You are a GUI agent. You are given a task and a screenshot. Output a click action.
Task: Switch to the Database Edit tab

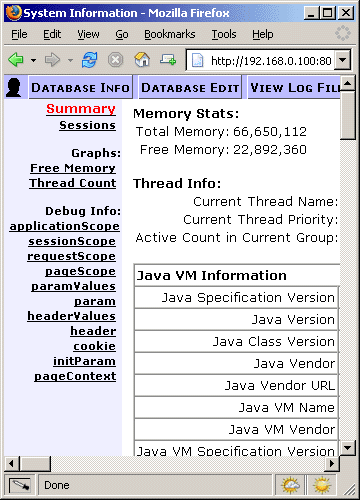click(190, 87)
